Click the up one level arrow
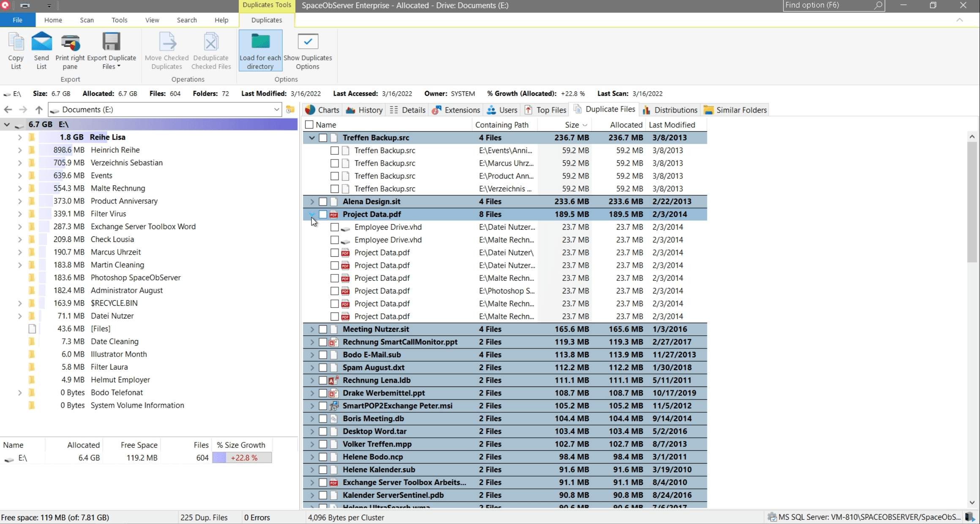Viewport: 980px width, 524px height. pos(39,110)
